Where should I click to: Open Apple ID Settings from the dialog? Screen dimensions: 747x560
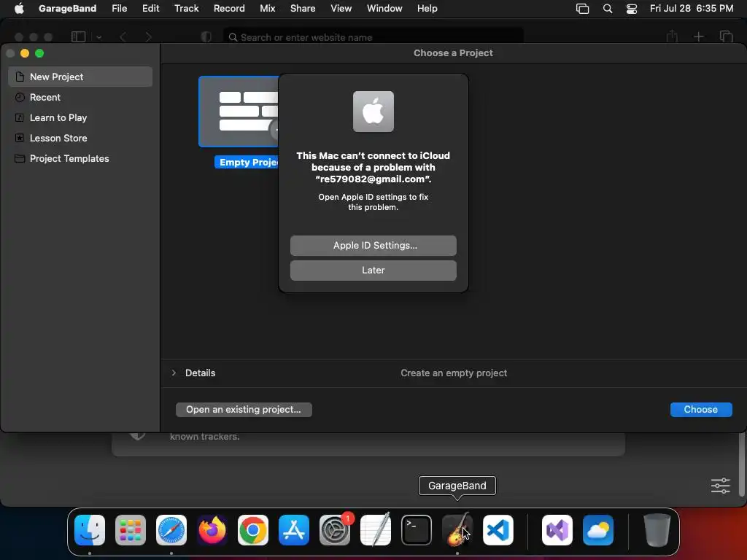pyautogui.click(x=373, y=245)
